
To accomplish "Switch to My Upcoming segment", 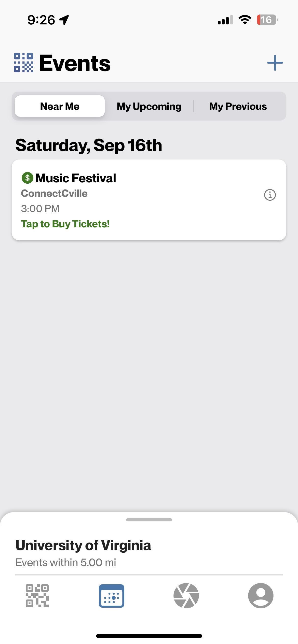I will [x=149, y=106].
